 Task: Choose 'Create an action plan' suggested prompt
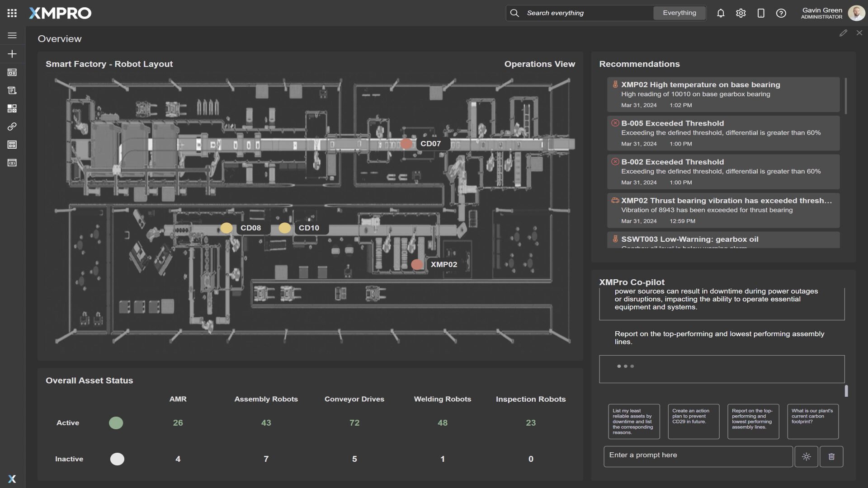(x=693, y=421)
